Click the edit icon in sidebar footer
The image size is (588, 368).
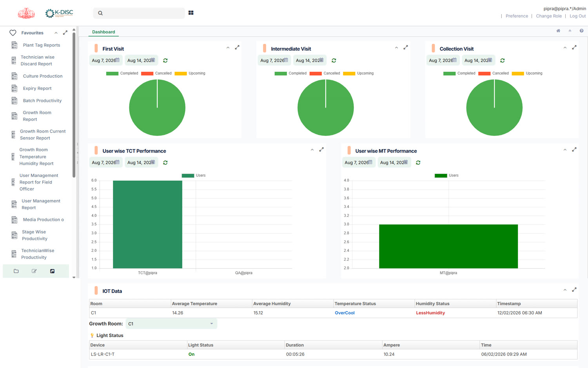(34, 271)
